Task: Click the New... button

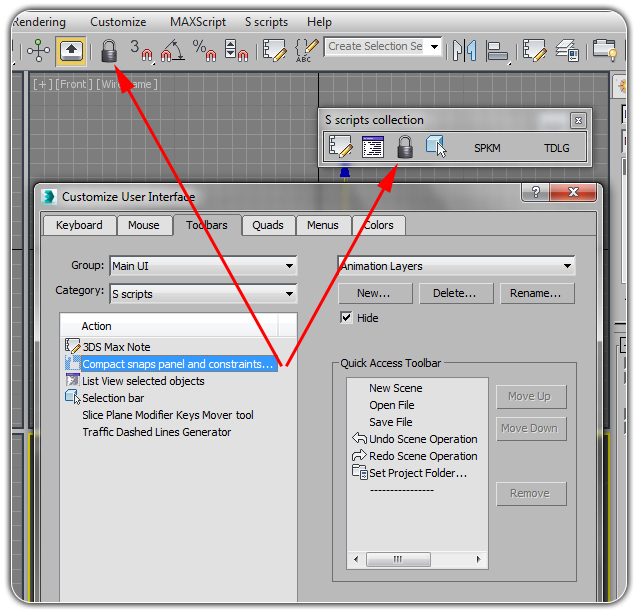Action: tap(375, 293)
